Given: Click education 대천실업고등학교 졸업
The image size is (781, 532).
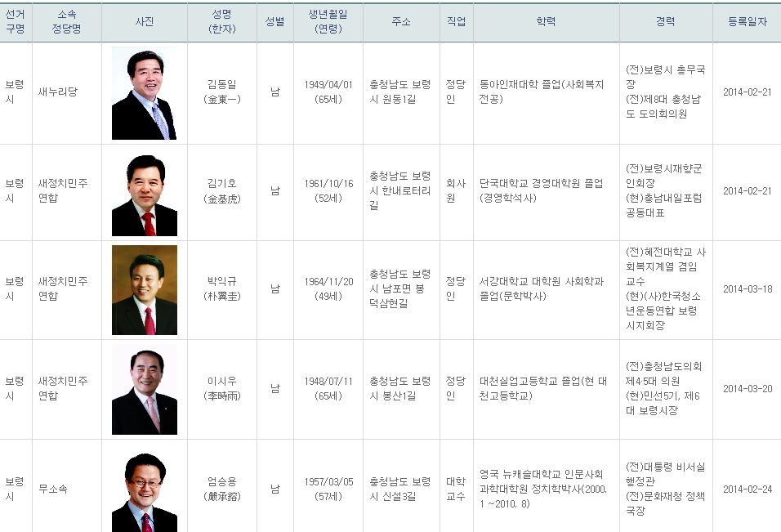Looking at the screenshot, I should [543, 388].
